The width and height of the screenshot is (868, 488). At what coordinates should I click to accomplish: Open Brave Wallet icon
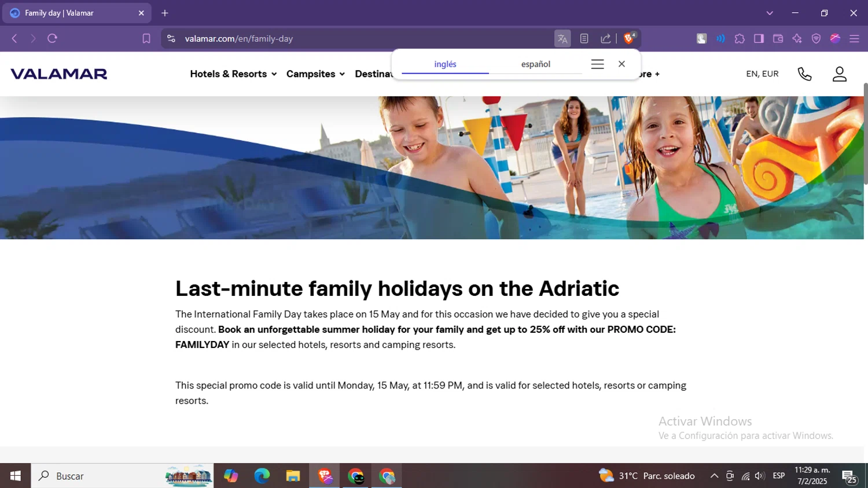click(778, 39)
